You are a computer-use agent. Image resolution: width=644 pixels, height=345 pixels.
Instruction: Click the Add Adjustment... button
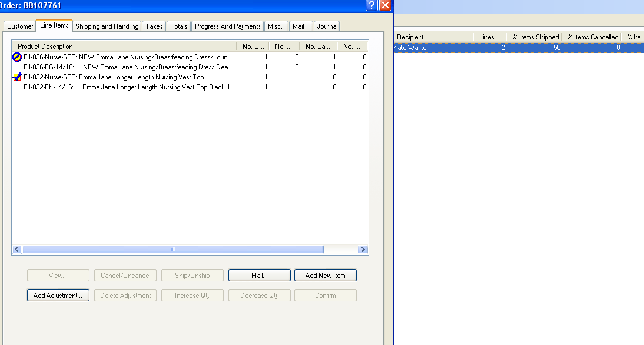pyautogui.click(x=58, y=296)
